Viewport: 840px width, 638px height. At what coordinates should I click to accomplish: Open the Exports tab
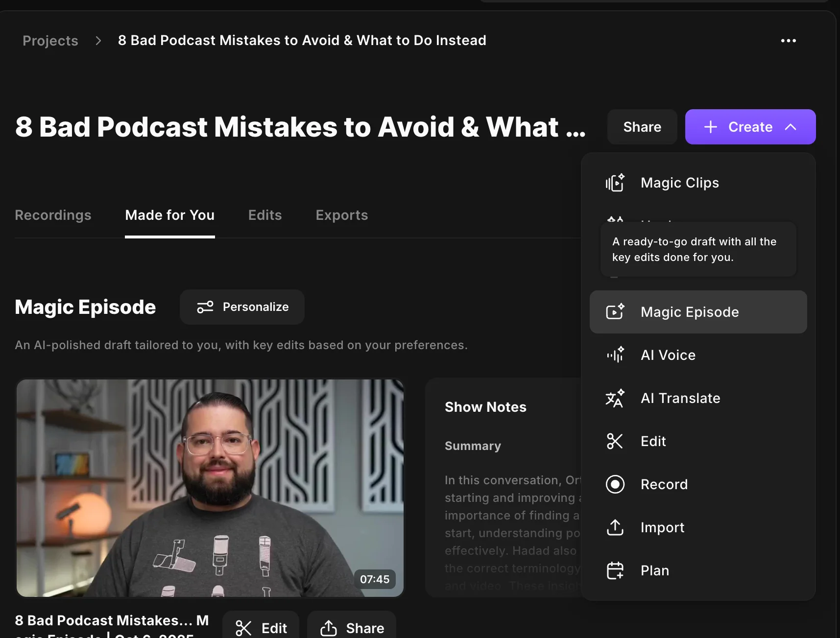point(341,215)
